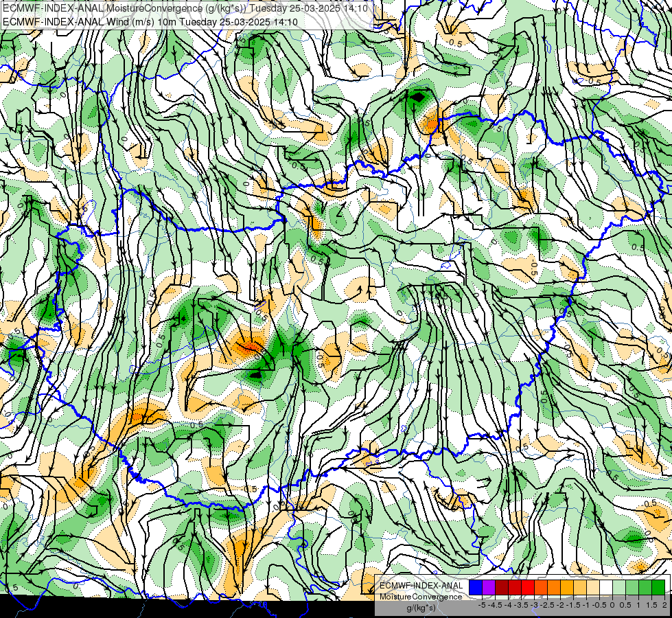Click the legend label MoistureConvergence
This screenshot has height=618, width=672.
421,597
